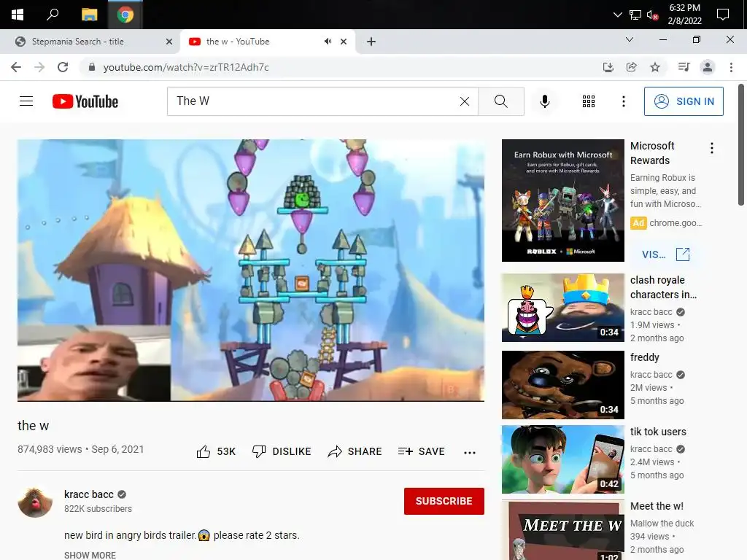
Task: Visit the Microsoft Rewards advertiser site
Action: click(x=666, y=254)
